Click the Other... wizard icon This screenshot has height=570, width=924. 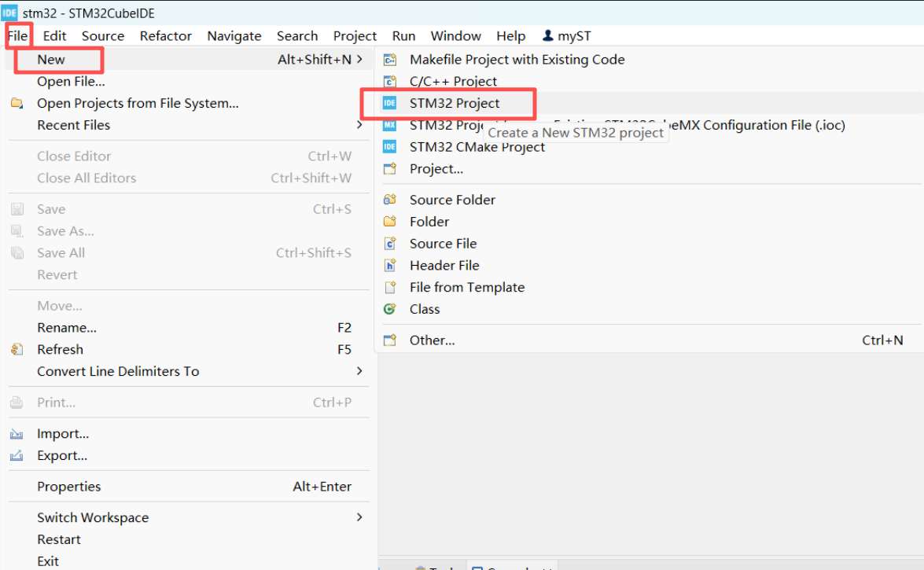pyautogui.click(x=389, y=340)
